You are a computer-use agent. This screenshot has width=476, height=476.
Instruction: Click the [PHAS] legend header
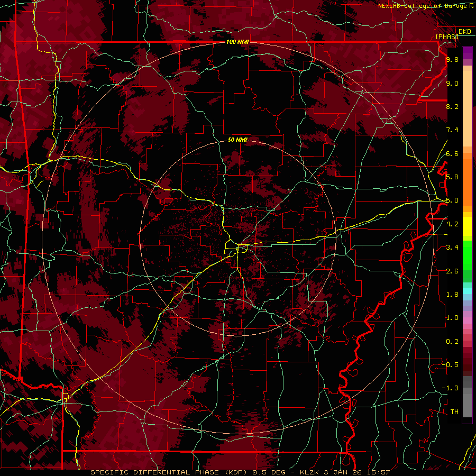click(x=447, y=36)
